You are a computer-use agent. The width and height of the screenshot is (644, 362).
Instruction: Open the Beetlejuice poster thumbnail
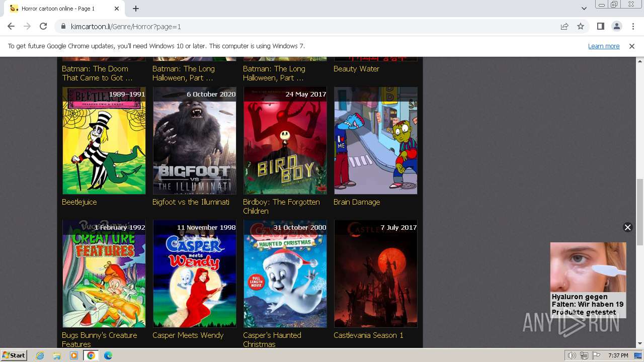click(104, 141)
